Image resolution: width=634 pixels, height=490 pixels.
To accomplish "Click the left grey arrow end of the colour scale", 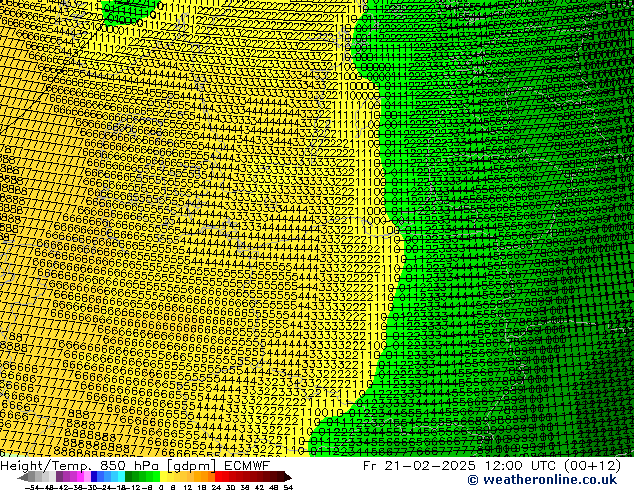I will tap(22, 477).
